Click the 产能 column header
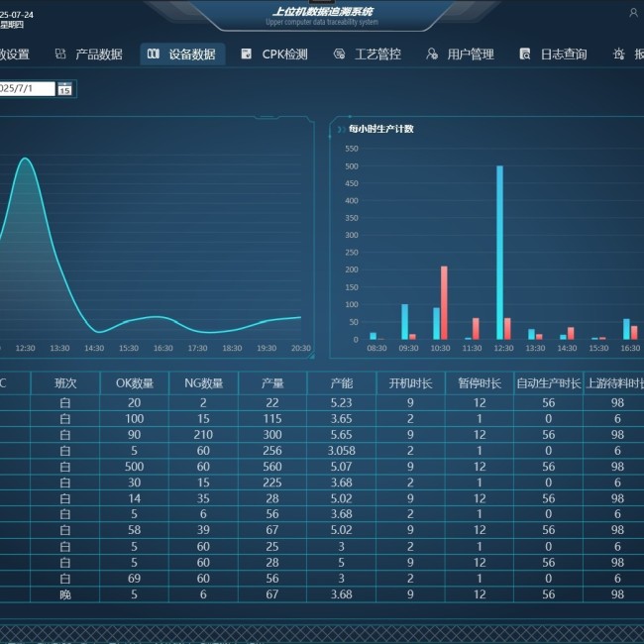 pyautogui.click(x=341, y=383)
